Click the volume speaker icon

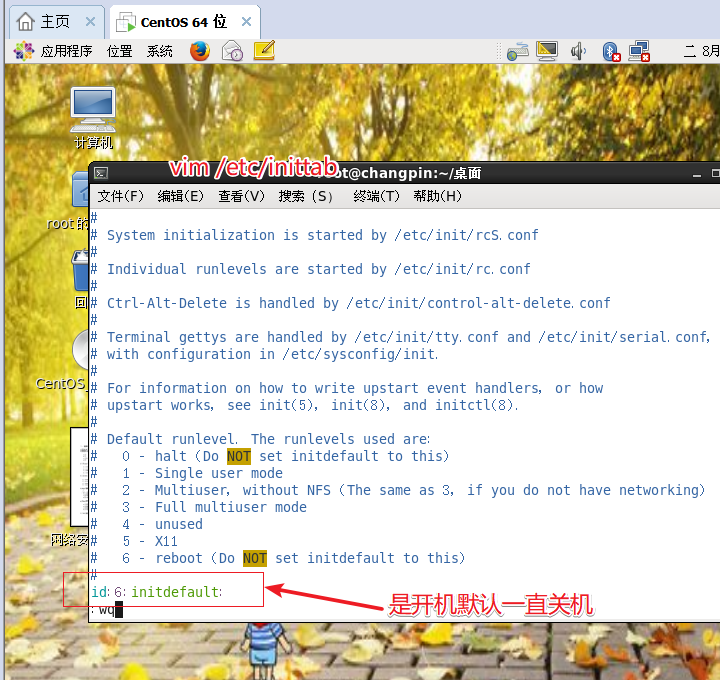(x=578, y=51)
